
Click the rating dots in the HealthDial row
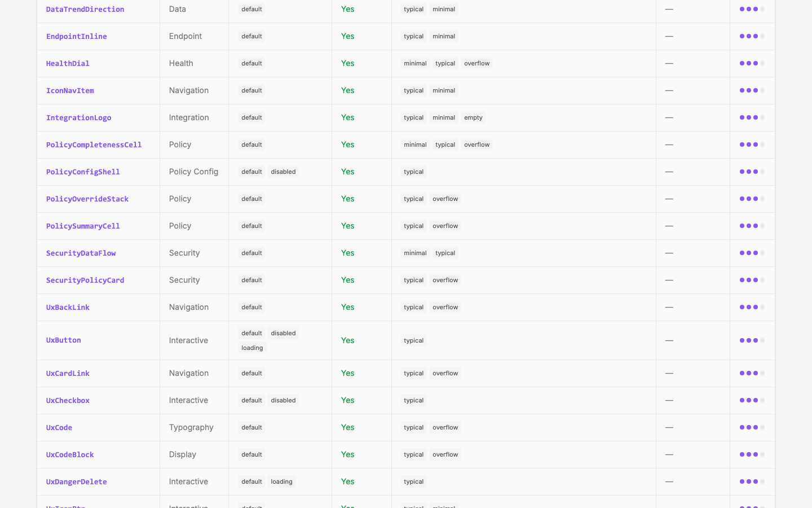click(x=752, y=63)
